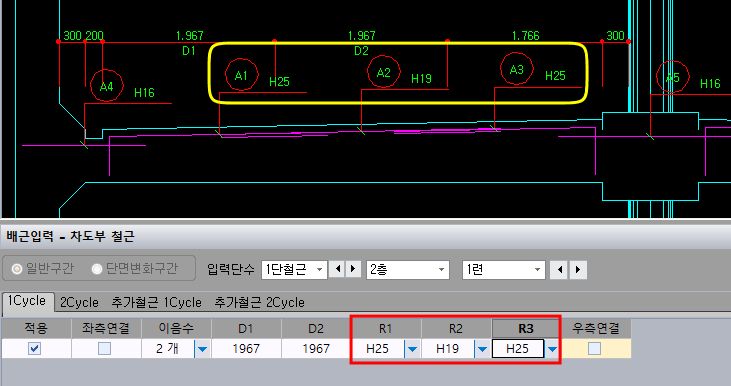Image resolution: width=731 pixels, height=386 pixels.
Task: Switch to the 1Cycle tab
Action: coord(27,302)
